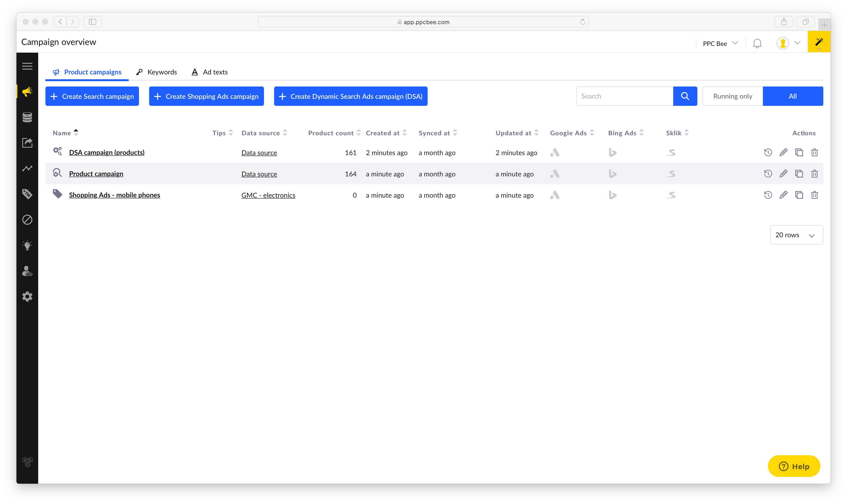847x504 pixels.
Task: Click the search magnifier button
Action: coord(685,96)
